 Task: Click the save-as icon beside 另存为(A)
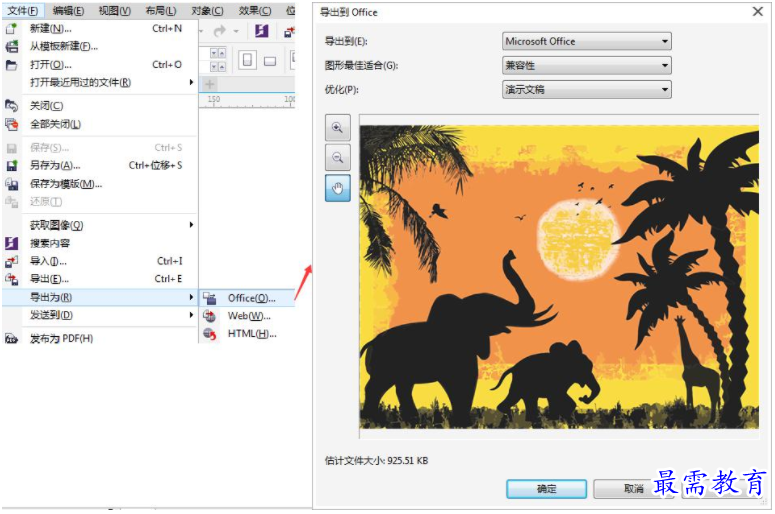11,166
